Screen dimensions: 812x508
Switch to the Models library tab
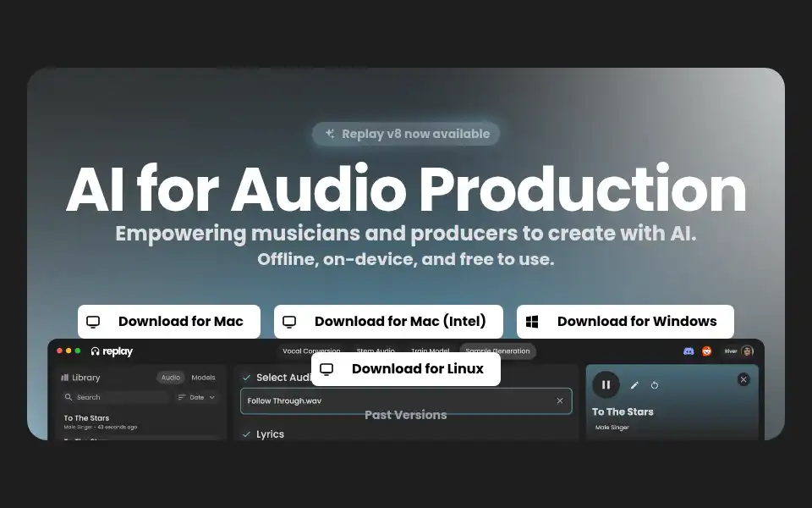tap(203, 378)
